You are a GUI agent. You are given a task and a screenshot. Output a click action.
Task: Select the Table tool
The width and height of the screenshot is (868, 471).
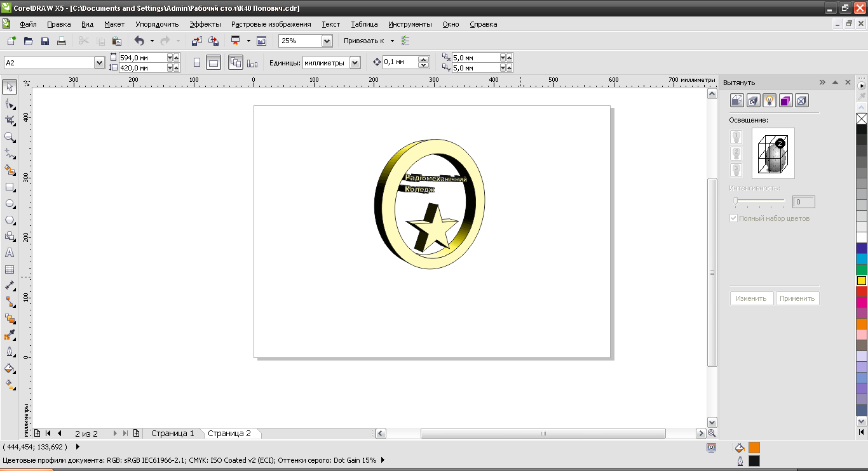pos(10,269)
